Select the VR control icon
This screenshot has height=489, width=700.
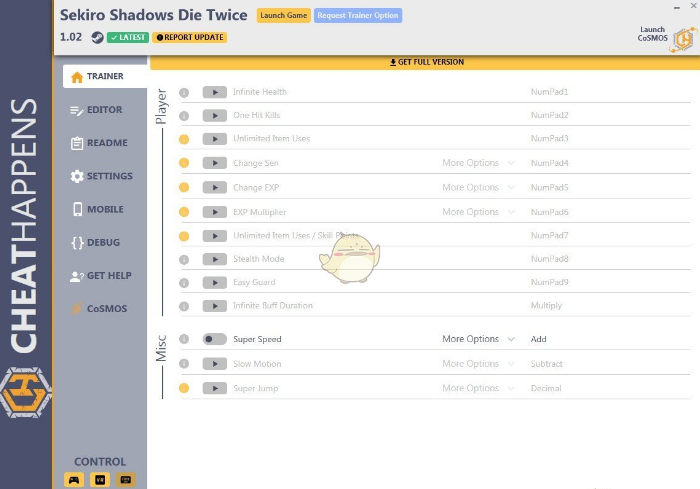(x=100, y=480)
